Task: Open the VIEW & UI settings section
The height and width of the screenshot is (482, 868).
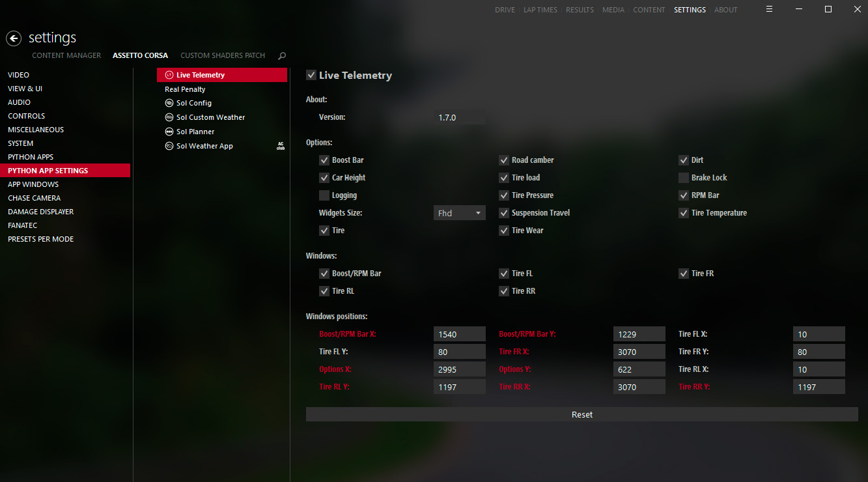Action: (65, 89)
